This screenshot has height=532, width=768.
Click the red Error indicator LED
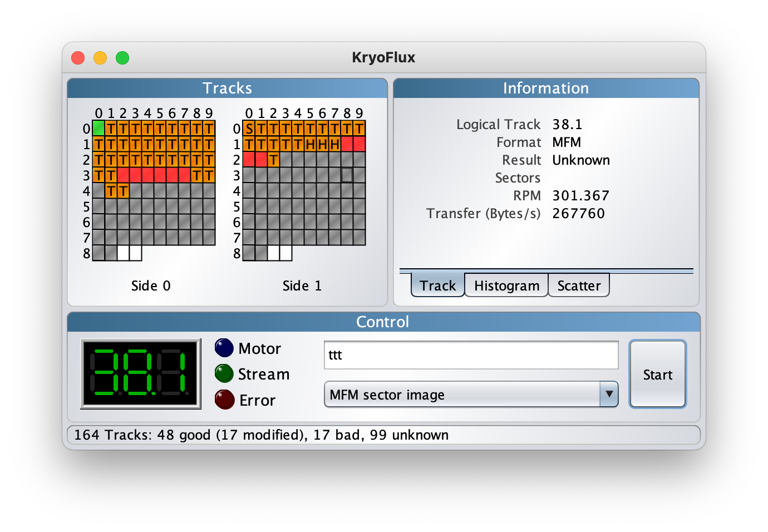click(224, 400)
